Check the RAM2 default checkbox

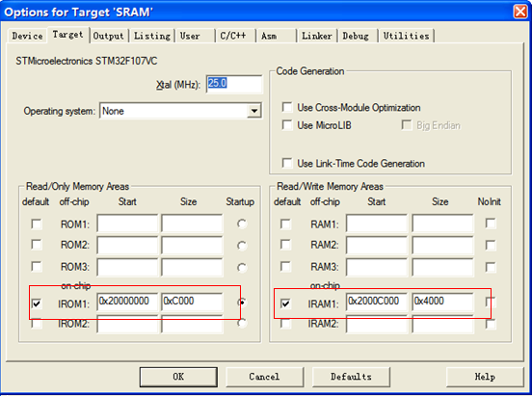click(x=285, y=245)
